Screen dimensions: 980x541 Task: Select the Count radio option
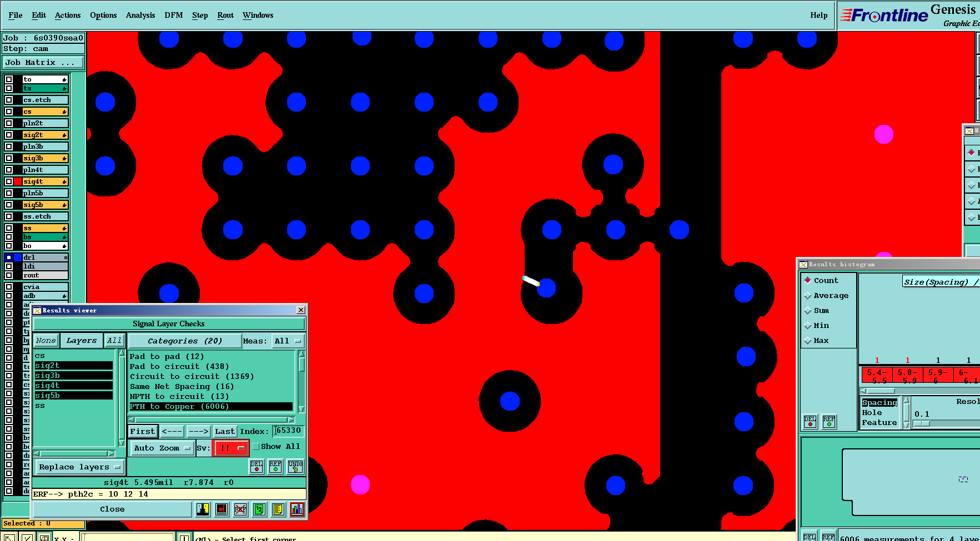[x=808, y=280]
